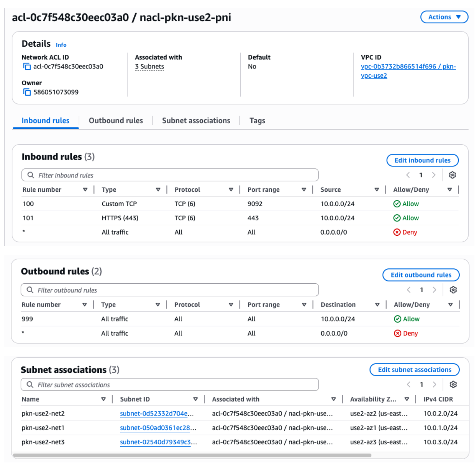Open inbound rules table settings gear
The height and width of the screenshot is (470, 476).
pyautogui.click(x=452, y=175)
